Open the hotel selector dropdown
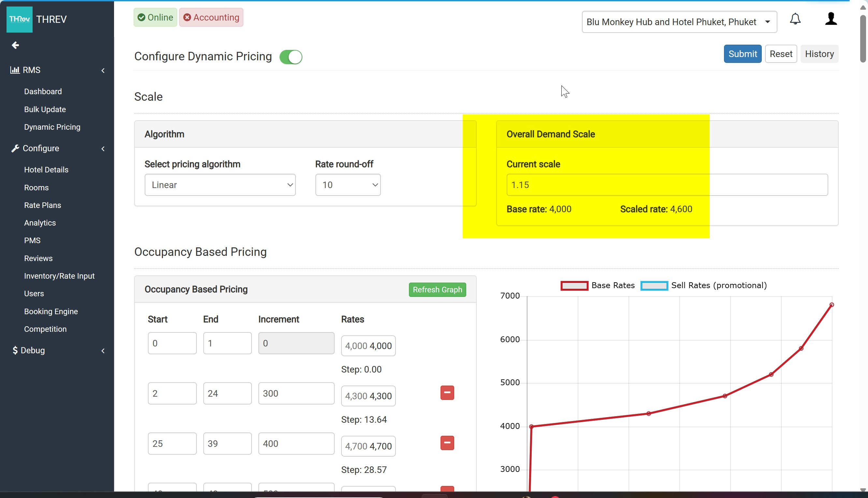This screenshot has height=498, width=868. coord(679,22)
